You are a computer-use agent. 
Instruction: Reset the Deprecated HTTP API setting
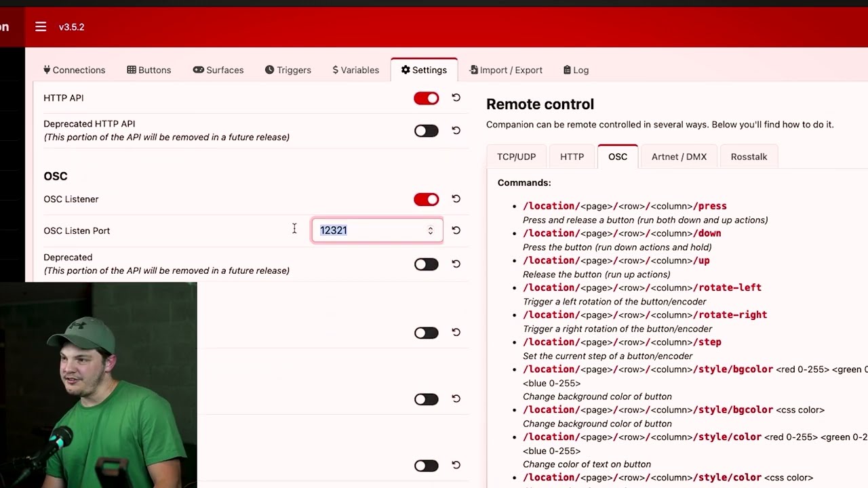click(x=456, y=130)
